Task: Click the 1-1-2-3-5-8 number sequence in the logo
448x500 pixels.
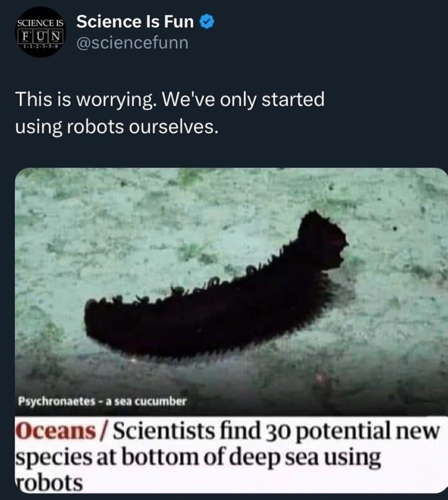Action: point(40,47)
